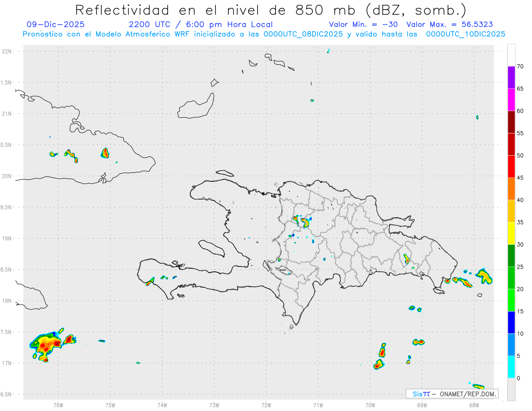Click the '7.5N' latitude label
This screenshot has height=411, width=532.
coord(7,332)
